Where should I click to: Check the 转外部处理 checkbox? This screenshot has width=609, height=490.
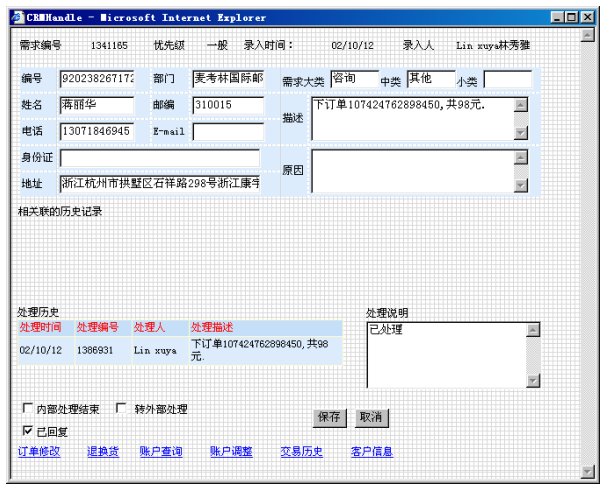(122, 409)
